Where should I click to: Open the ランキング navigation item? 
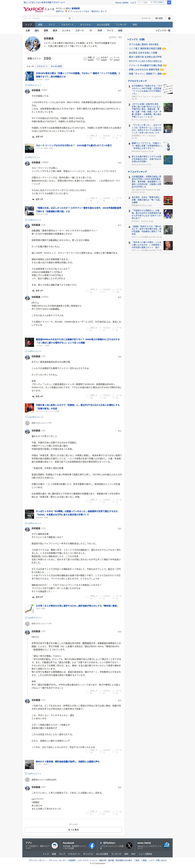pos(121,25)
